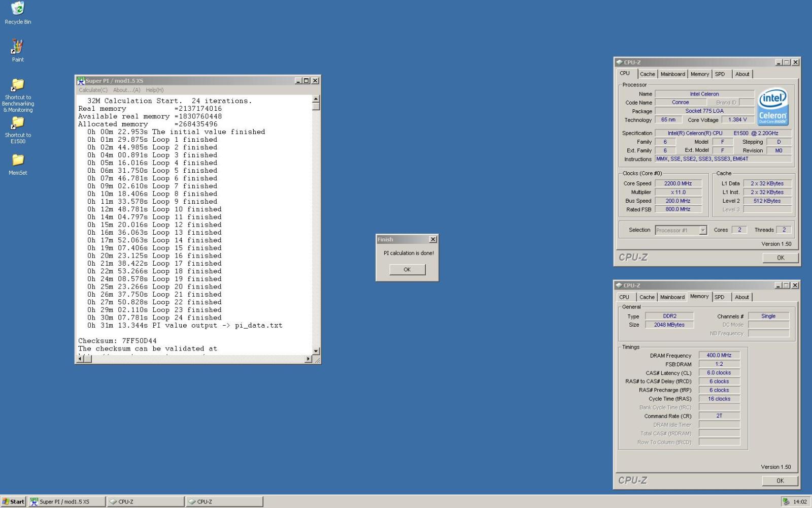
Task: Click Super PI vertical scrollbar up arrow
Action: pyautogui.click(x=316, y=99)
